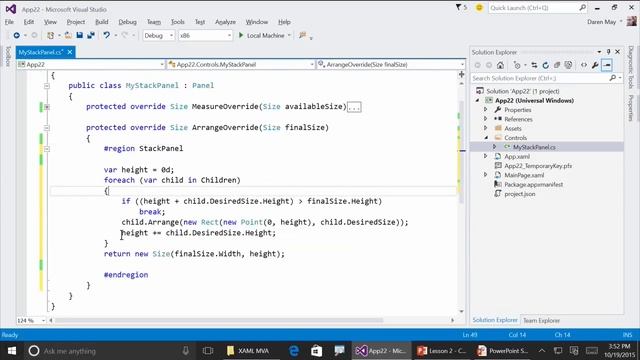This screenshot has width=640, height=360.
Task: Toggle Preview Selected Items in Solution Explorer
Action: [x=607, y=65]
